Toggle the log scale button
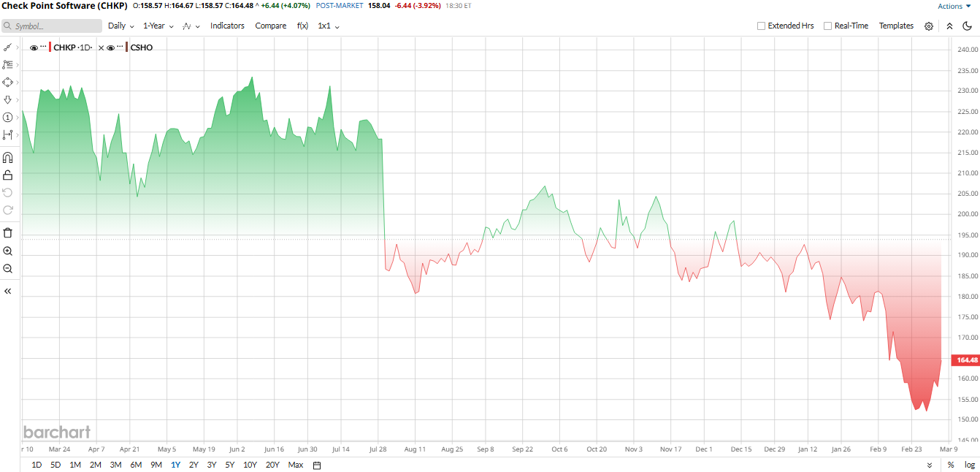Screen dimensions: 980x472 coord(970,465)
